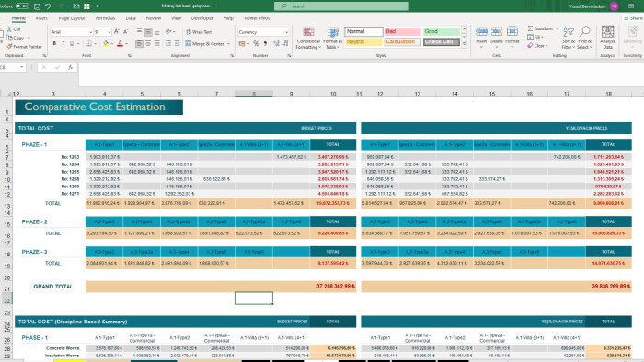Click the Format Painter brush
Screen dimensions: 644x362
pyautogui.click(x=9, y=47)
